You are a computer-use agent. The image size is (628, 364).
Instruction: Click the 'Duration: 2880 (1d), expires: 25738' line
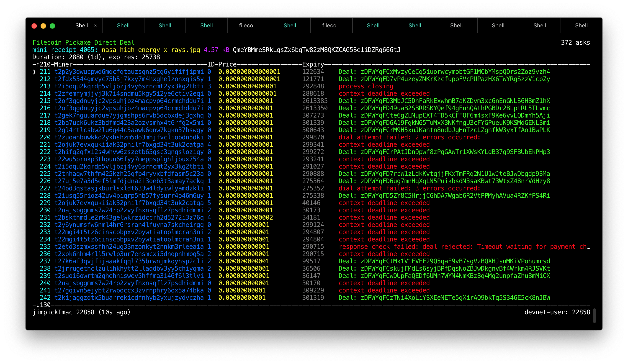(x=96, y=57)
